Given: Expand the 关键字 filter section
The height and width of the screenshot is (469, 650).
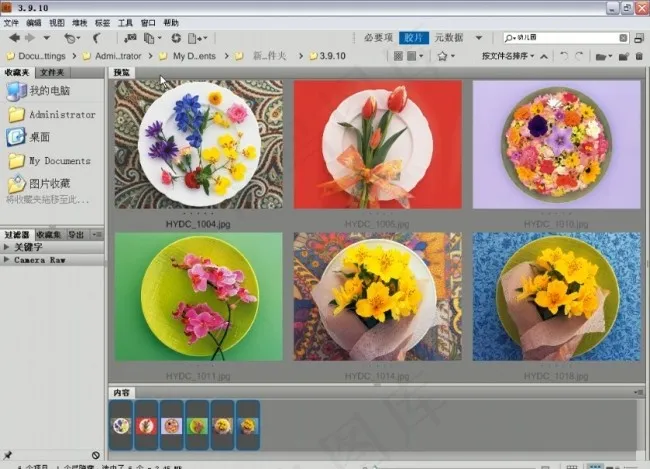Looking at the screenshot, I should pyautogui.click(x=28, y=246).
